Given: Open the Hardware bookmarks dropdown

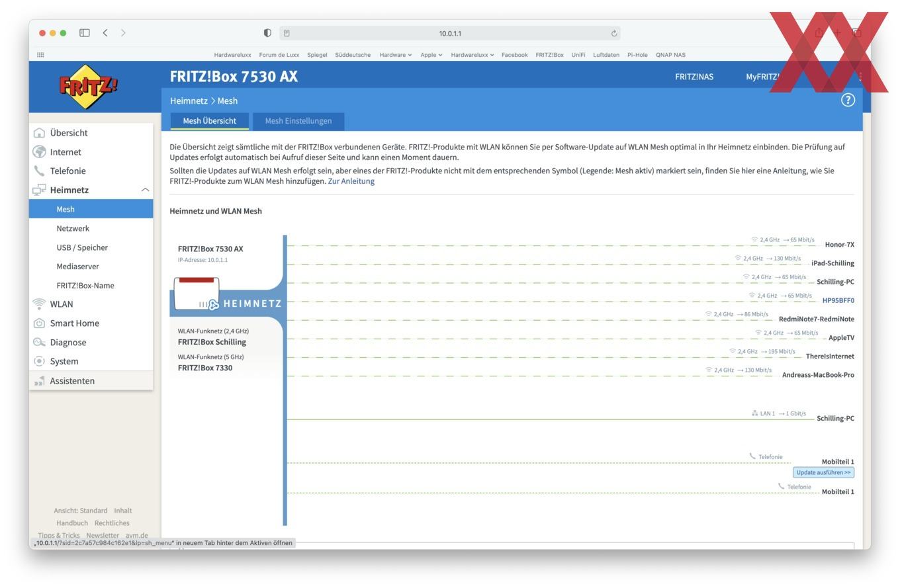Looking at the screenshot, I should (396, 55).
